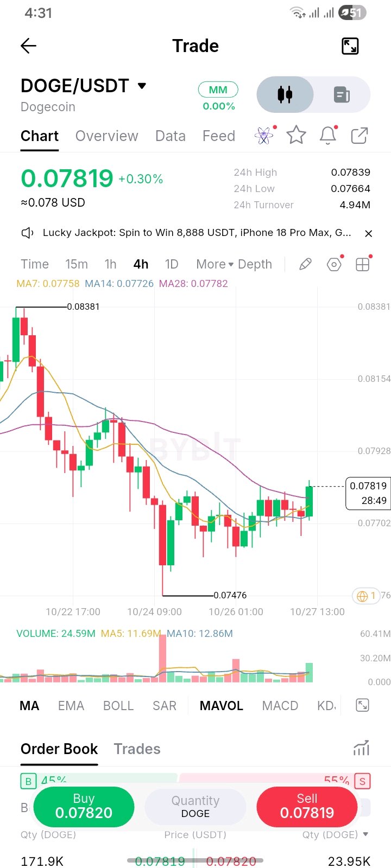Select the Time chart interval
Viewport: 391px width, 868px height.
point(35,264)
